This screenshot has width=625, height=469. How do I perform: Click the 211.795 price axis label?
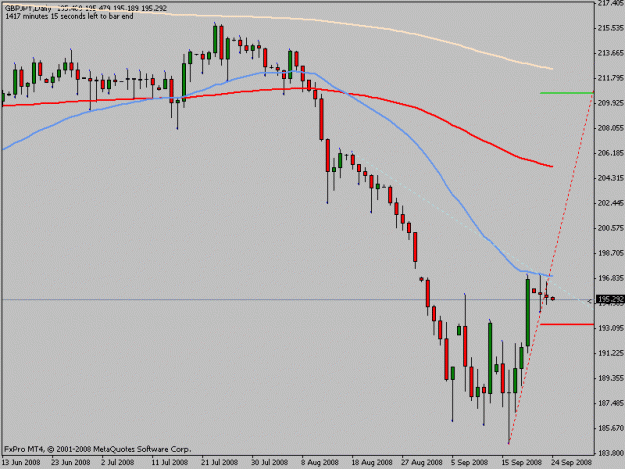610,78
